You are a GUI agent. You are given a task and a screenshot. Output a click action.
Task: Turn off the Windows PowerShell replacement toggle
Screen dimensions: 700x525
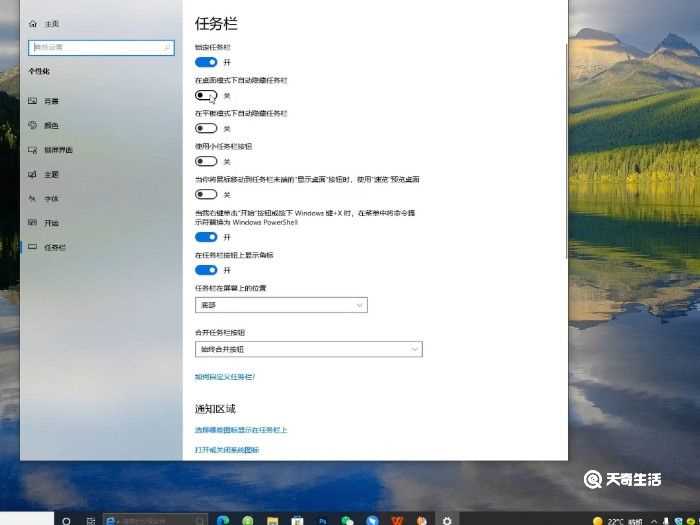tap(206, 237)
